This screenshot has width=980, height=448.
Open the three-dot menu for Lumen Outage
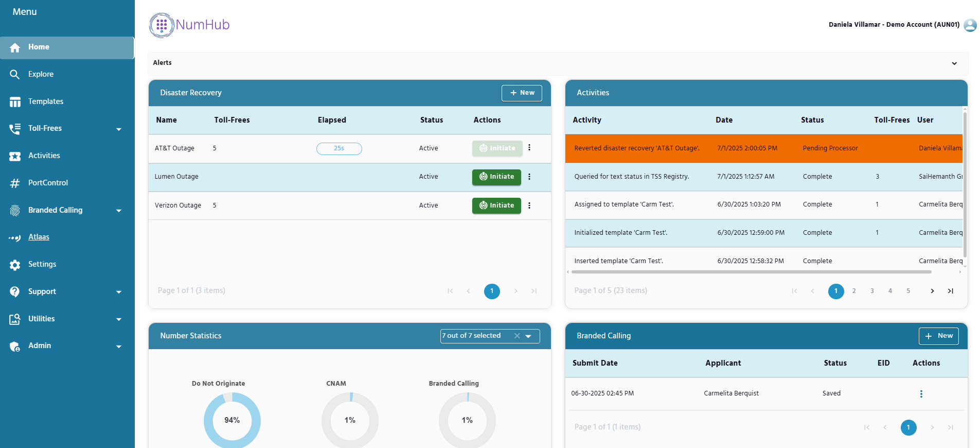(x=529, y=177)
